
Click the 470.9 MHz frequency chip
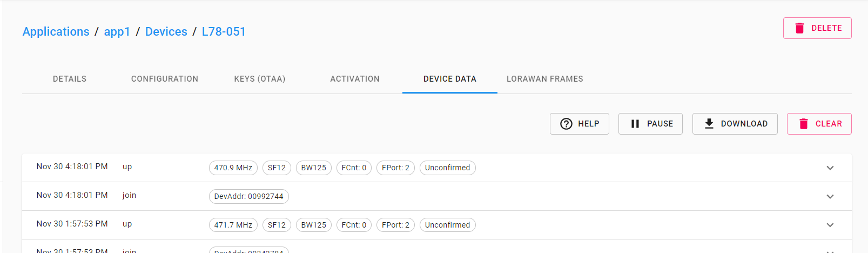coord(233,168)
